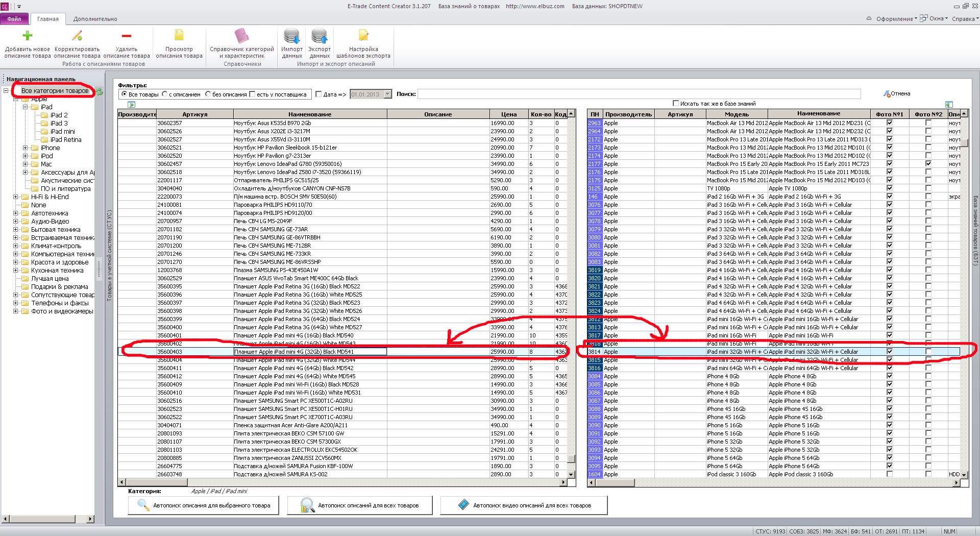
Task: Click Автопоиск видео описаний для всех товаров
Action: pos(524,505)
